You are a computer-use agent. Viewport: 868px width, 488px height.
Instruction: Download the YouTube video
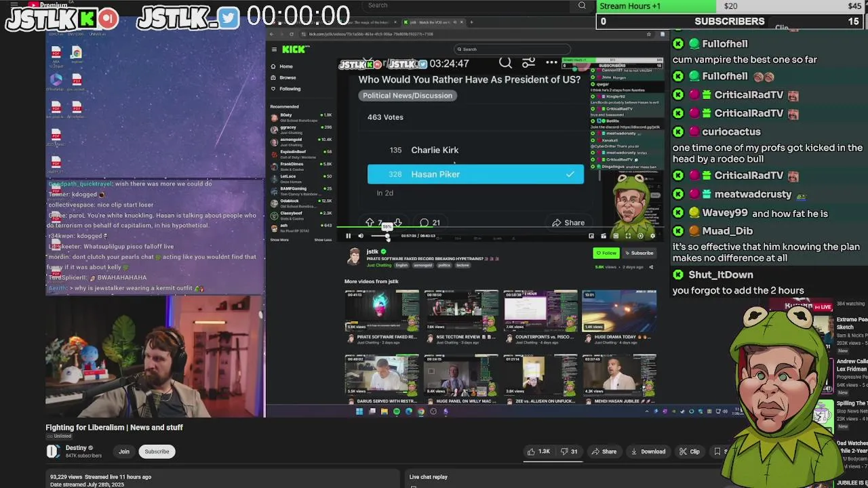(x=648, y=451)
